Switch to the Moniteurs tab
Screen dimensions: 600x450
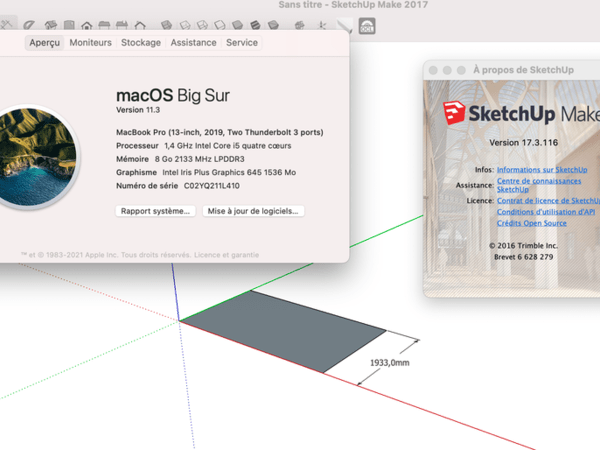pos(91,43)
